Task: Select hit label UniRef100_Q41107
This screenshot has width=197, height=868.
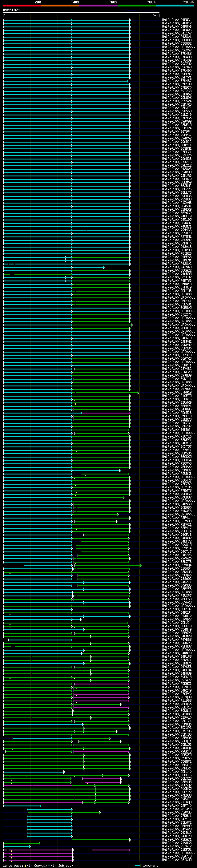Action: coord(177,33)
